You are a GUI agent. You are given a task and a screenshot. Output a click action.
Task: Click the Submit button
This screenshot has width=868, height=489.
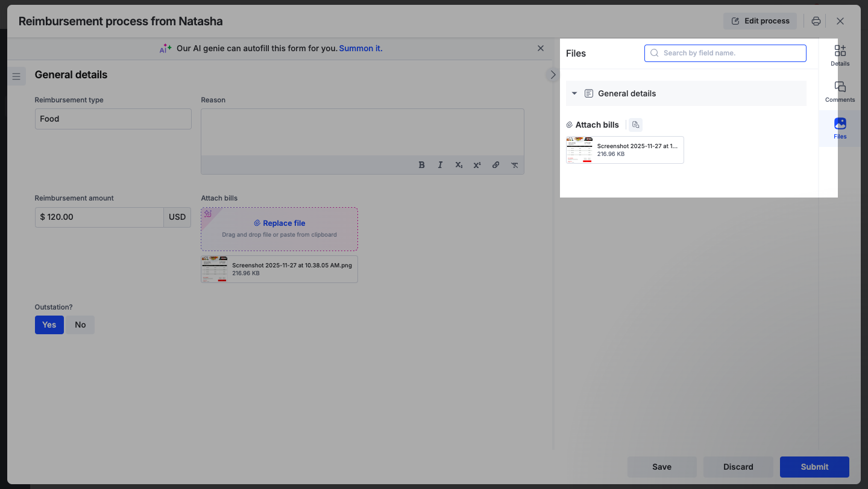814,467
